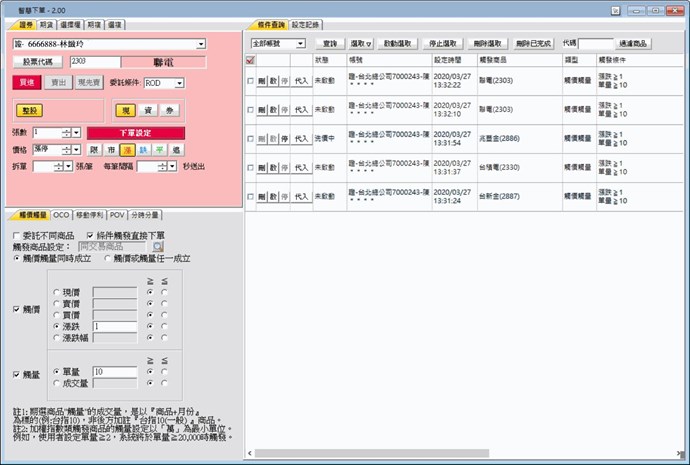Select the 觸價或觸量任一成立 radio button
This screenshot has height=465, width=690.
pos(106,258)
